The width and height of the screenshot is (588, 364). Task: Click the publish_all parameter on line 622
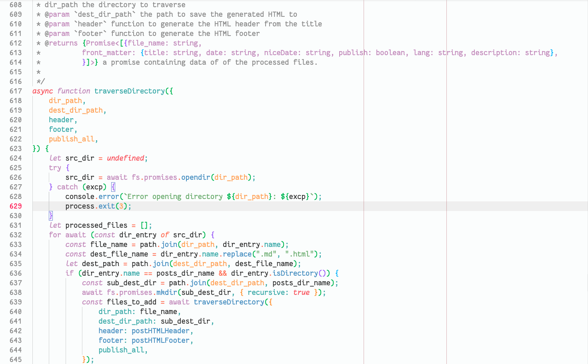pos(72,139)
